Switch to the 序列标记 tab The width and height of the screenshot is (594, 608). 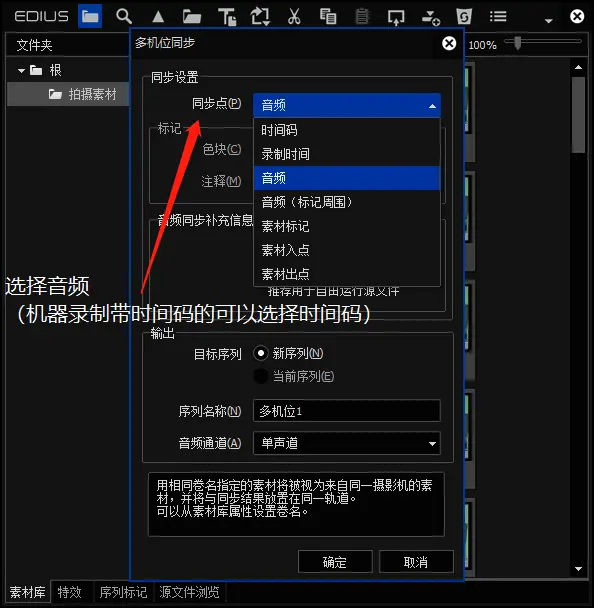123,592
